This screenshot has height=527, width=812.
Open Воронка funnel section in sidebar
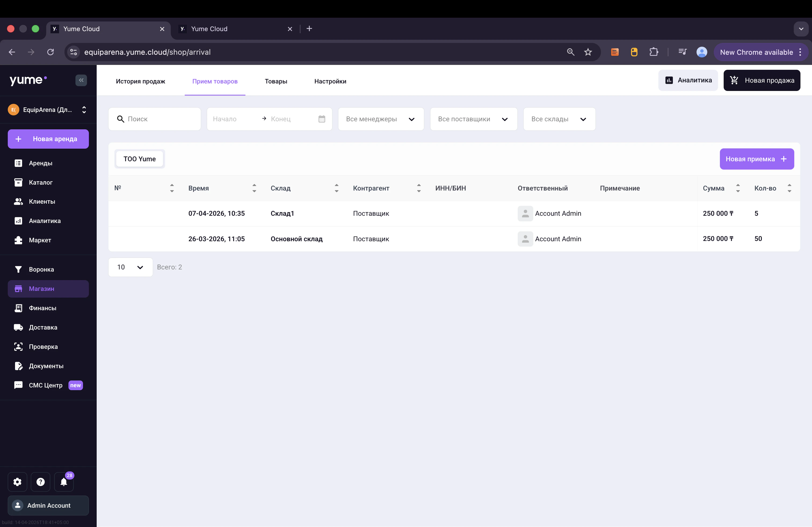point(41,269)
